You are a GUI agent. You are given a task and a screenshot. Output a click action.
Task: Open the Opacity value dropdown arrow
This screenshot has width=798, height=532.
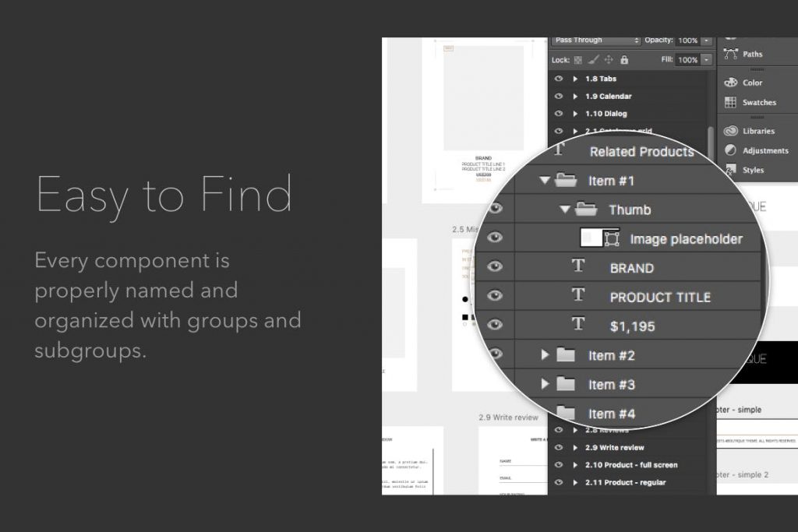[x=706, y=41]
